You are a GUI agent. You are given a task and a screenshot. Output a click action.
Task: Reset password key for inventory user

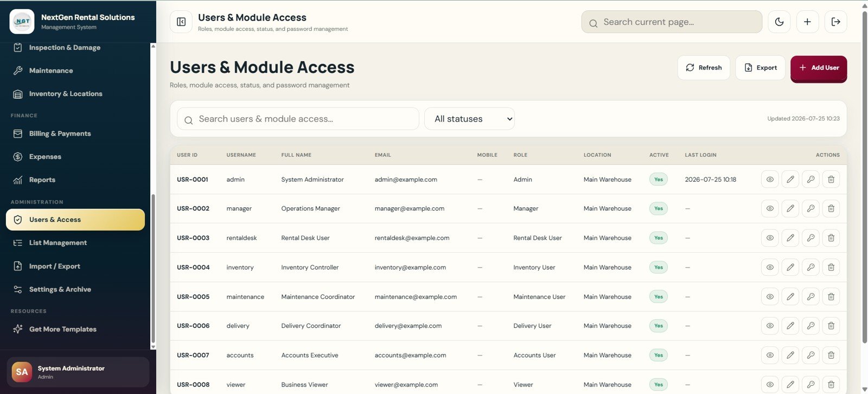click(x=810, y=267)
